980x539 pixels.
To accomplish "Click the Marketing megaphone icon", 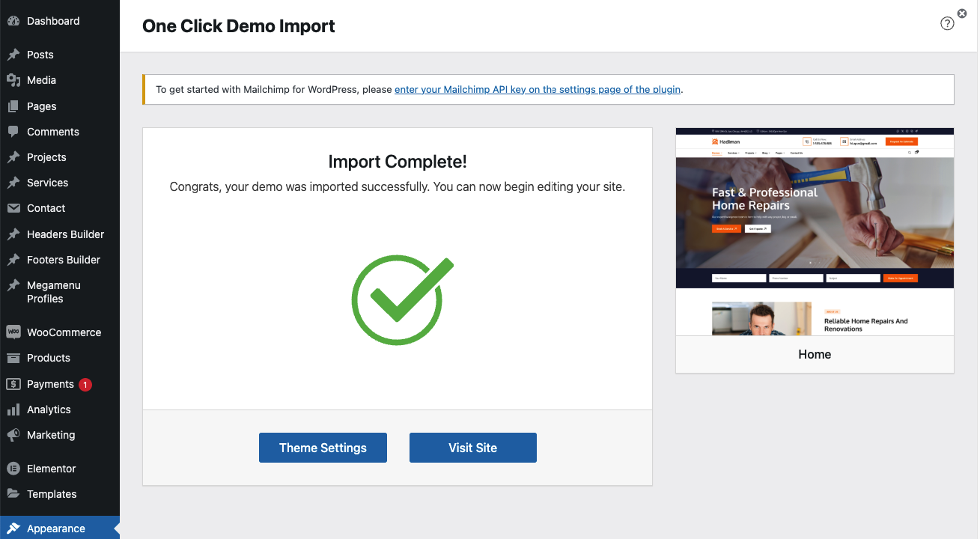I will click(x=13, y=435).
